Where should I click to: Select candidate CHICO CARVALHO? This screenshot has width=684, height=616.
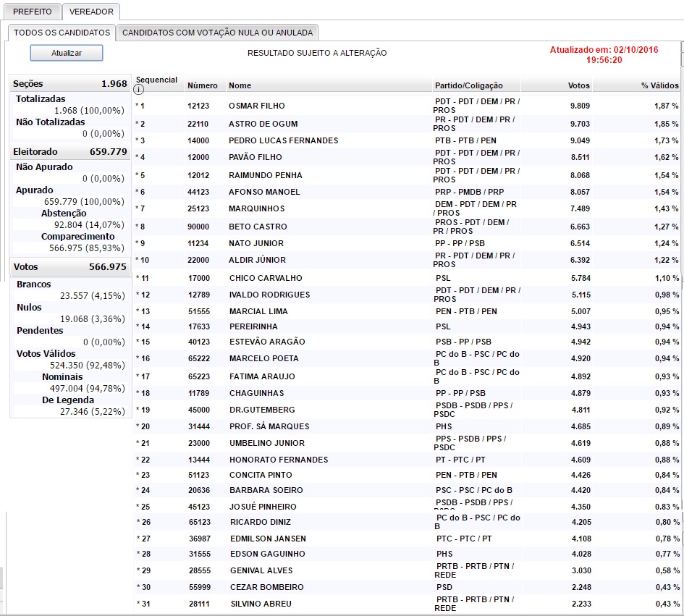pyautogui.click(x=266, y=278)
